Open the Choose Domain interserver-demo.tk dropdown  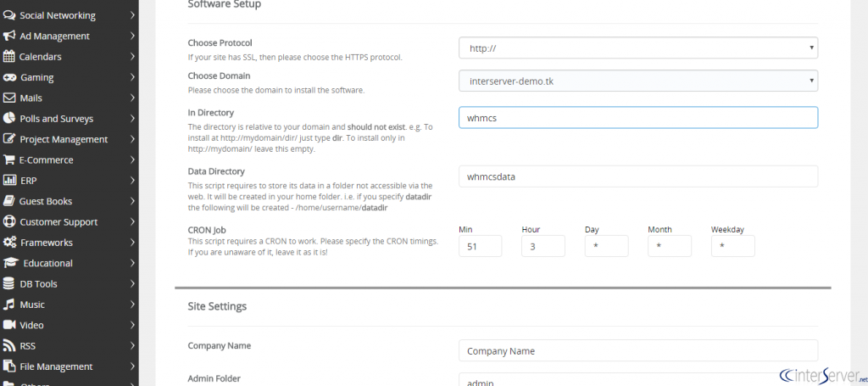[x=638, y=81]
